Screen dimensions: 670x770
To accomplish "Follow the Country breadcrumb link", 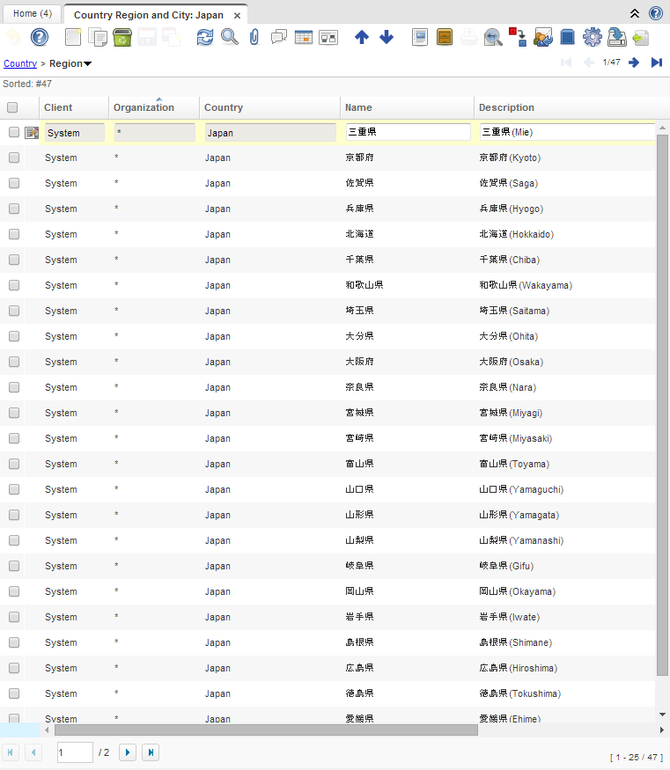I will [x=20, y=63].
